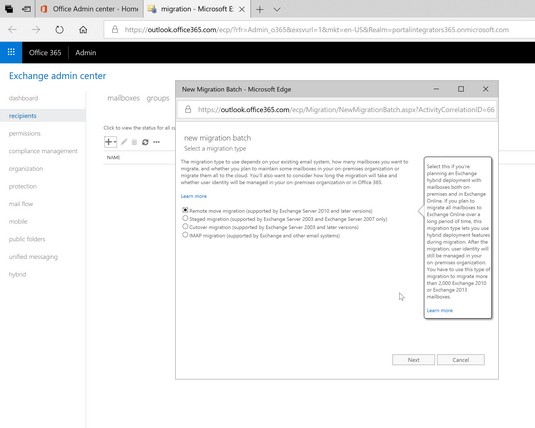Open public folders in left navigation
The image size is (535, 428).
(27, 239)
